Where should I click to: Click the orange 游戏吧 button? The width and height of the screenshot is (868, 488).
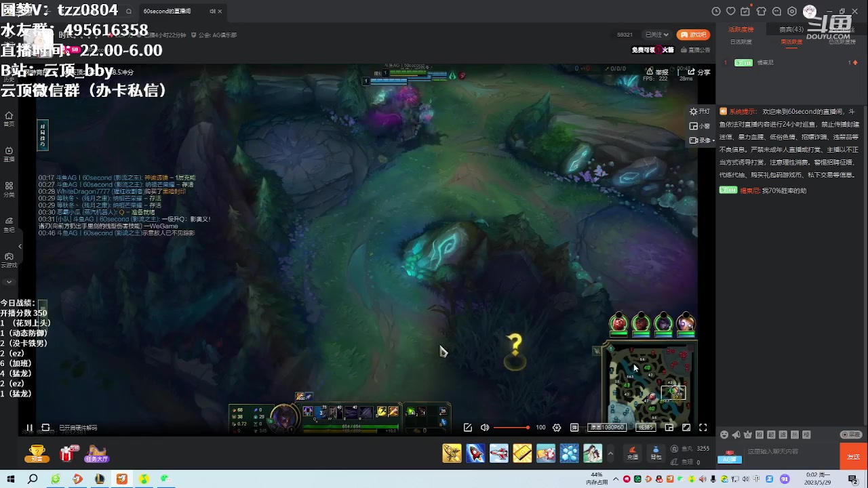tap(692, 35)
